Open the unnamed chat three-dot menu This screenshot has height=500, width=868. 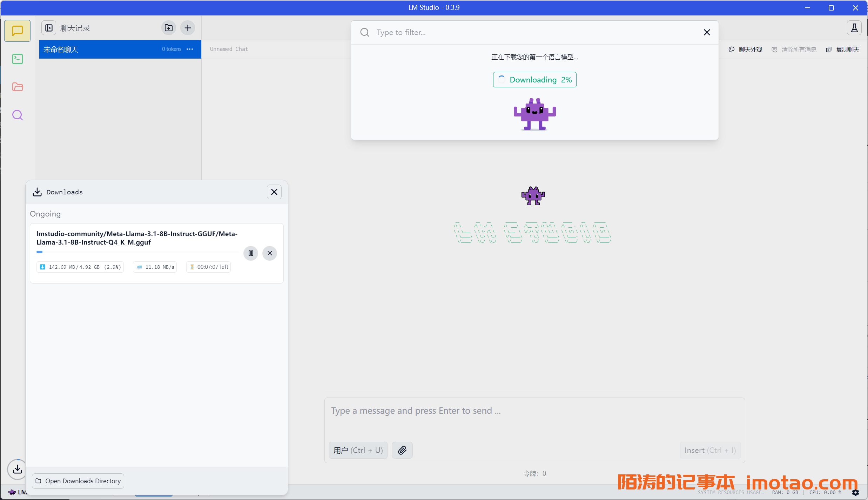[190, 49]
